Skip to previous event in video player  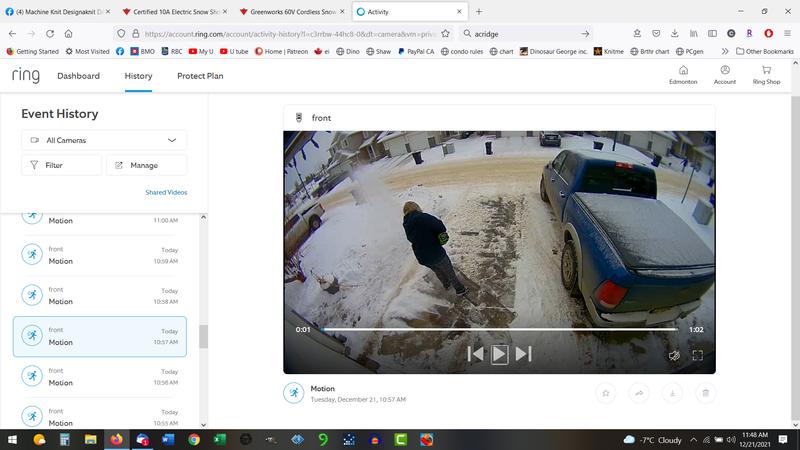coord(475,354)
